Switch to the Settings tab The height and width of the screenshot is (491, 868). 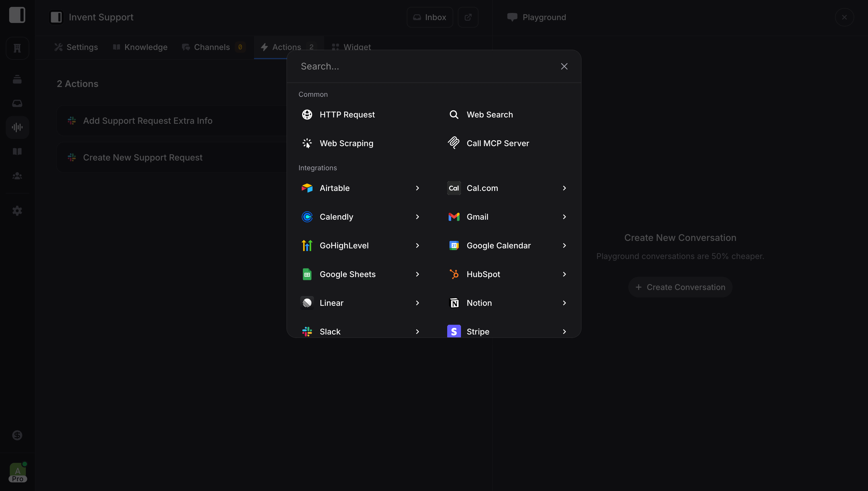(x=76, y=47)
